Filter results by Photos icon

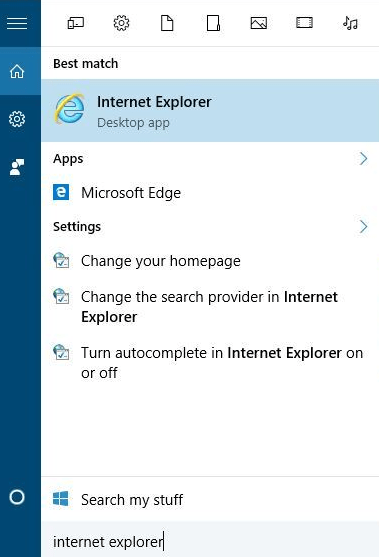click(259, 23)
